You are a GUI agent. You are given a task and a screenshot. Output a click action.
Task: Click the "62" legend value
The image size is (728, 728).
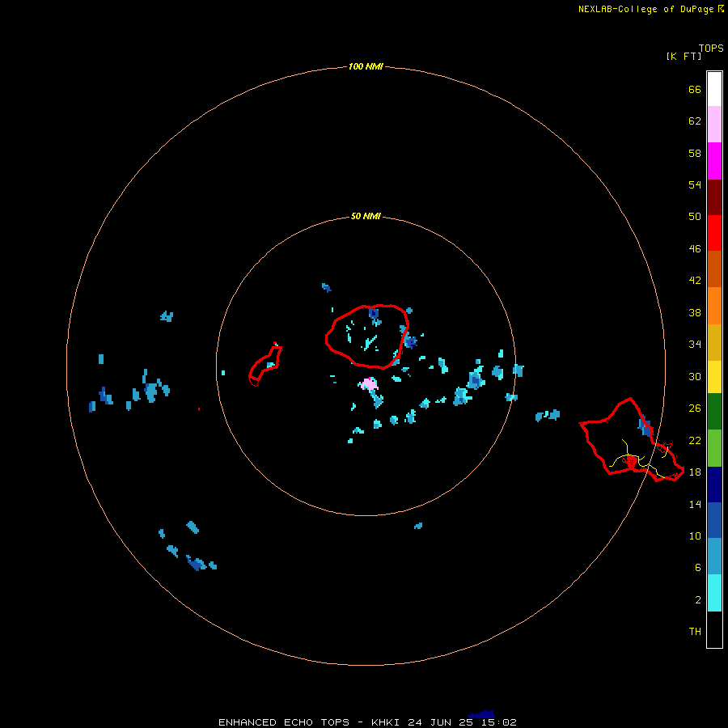695,121
